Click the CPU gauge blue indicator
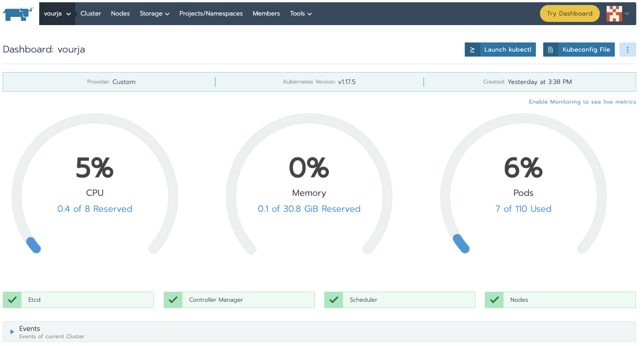This screenshot has width=644, height=346. [x=33, y=245]
